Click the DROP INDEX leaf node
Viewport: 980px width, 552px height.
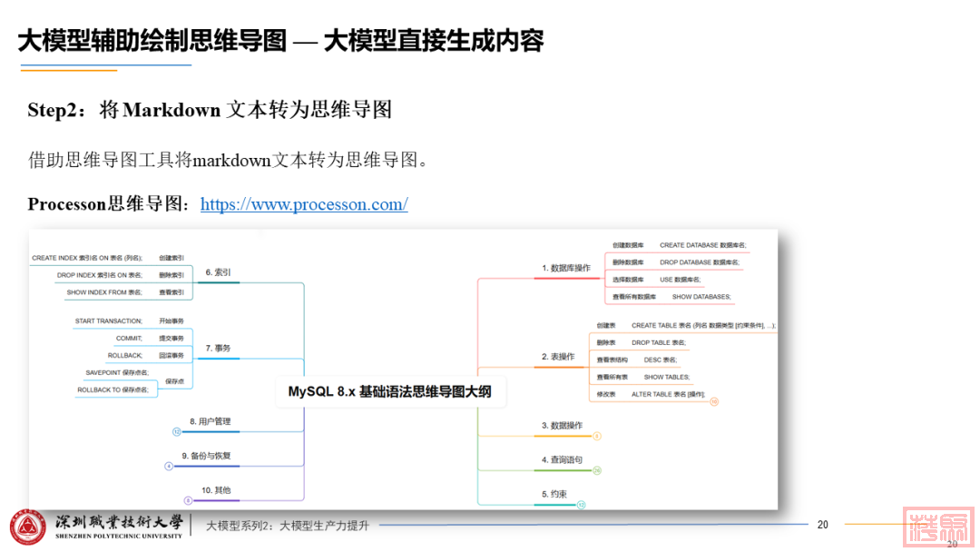click(x=100, y=275)
